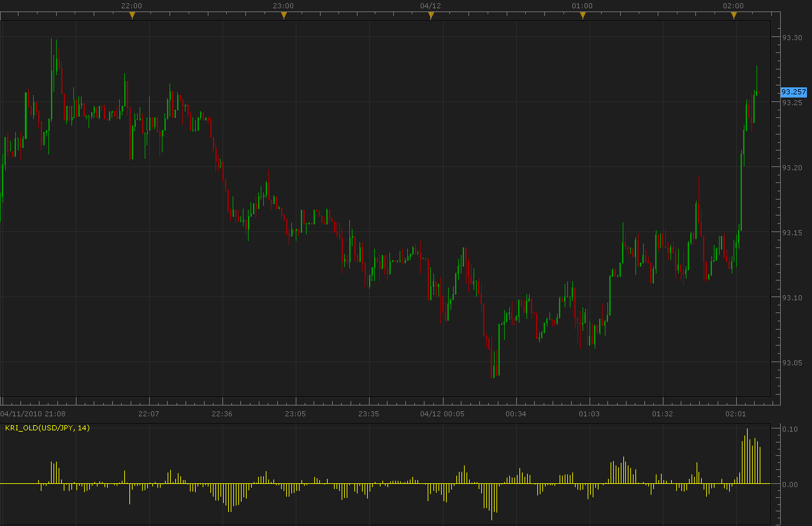
Task: Click the 01:32 time axis label
Action: 663,414
